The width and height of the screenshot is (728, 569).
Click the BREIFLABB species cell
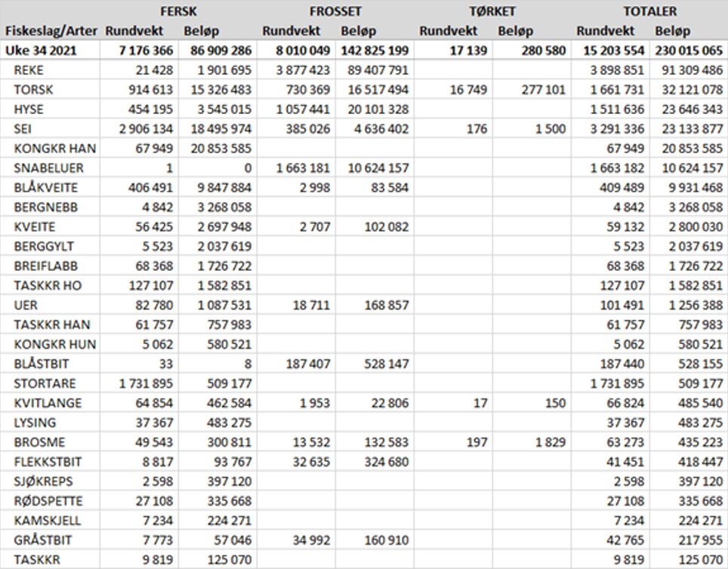[46, 266]
